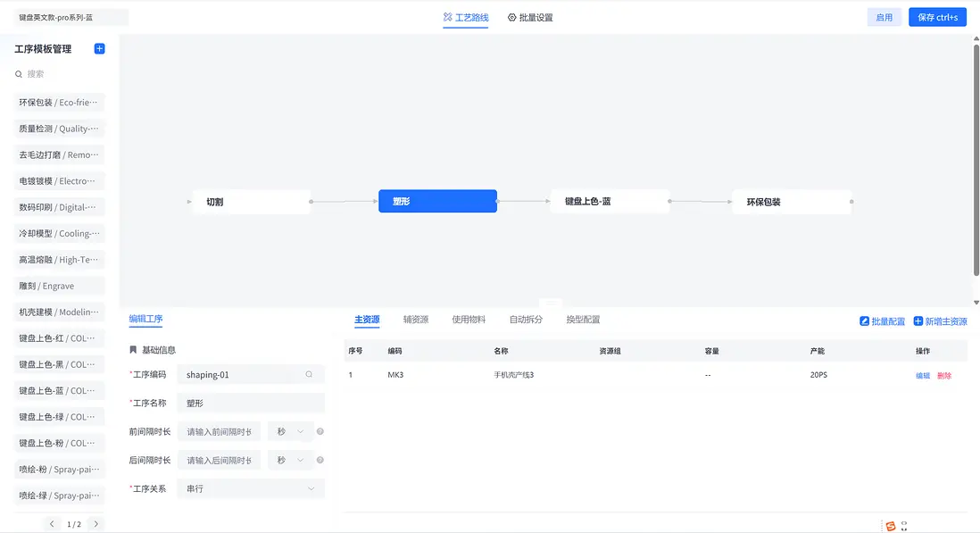Select the 自动拆分 tab

[x=526, y=320]
